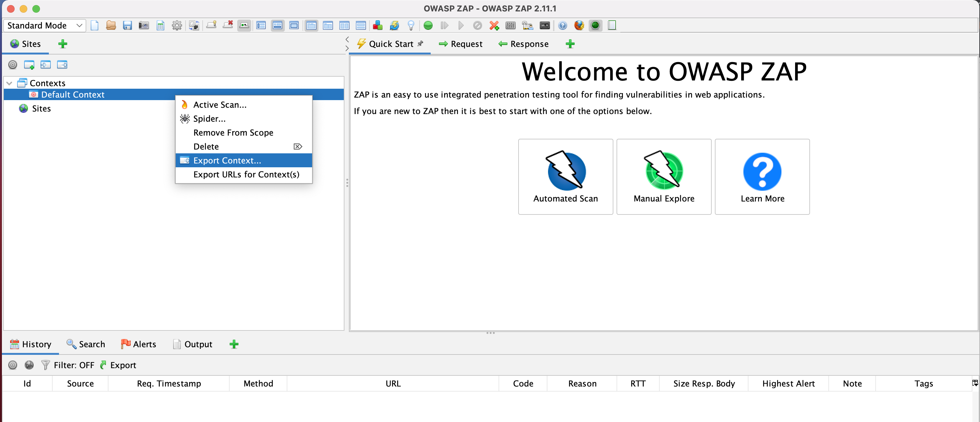Open the ZAP User Guide help icon
The height and width of the screenshot is (422, 980).
click(x=563, y=25)
